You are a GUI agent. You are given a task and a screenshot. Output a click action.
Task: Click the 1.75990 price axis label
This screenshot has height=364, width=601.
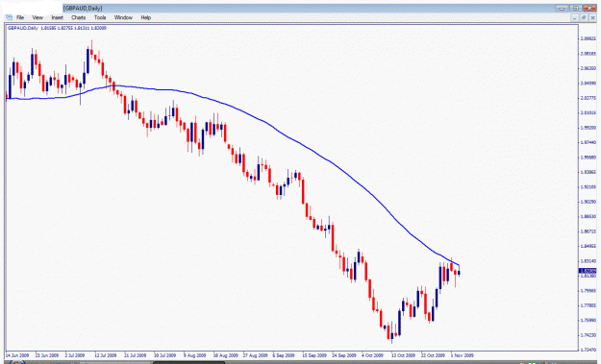588,321
